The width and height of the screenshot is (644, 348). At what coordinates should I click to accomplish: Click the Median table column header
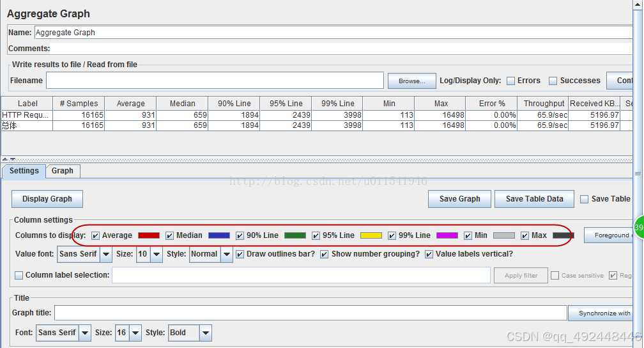point(182,104)
